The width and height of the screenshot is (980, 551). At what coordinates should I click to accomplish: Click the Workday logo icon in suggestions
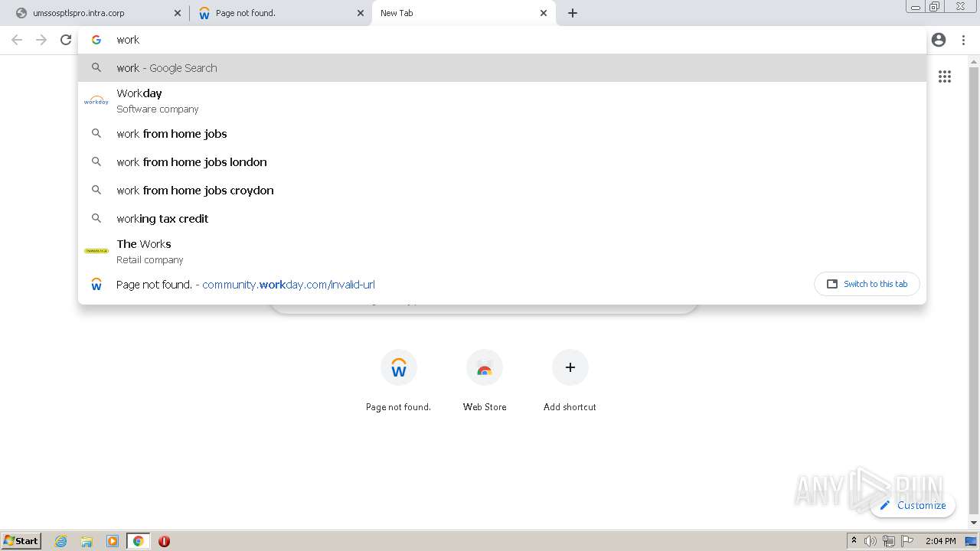(x=96, y=100)
